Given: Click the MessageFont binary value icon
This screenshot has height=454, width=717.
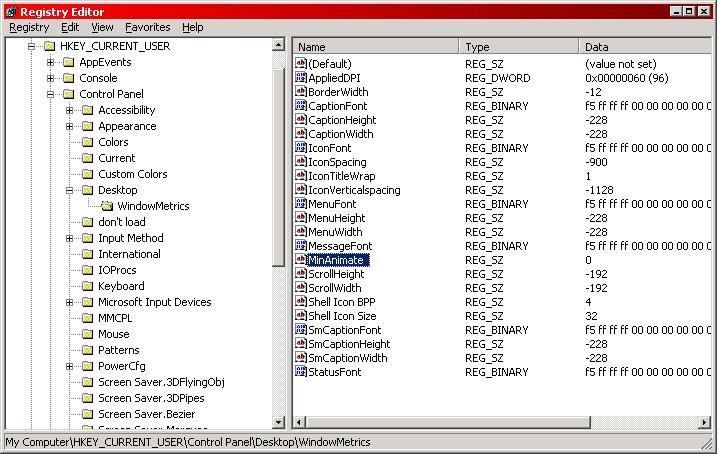Looking at the screenshot, I should (300, 246).
